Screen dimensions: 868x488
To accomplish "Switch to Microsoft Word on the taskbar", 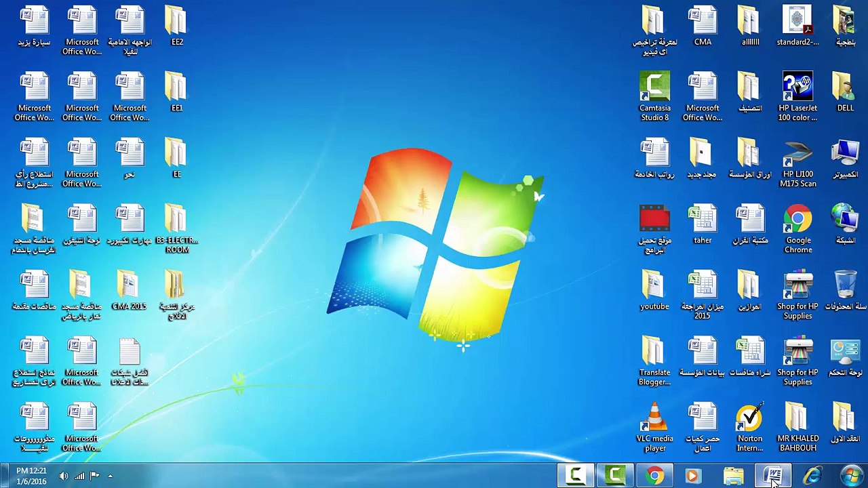I will tap(773, 476).
